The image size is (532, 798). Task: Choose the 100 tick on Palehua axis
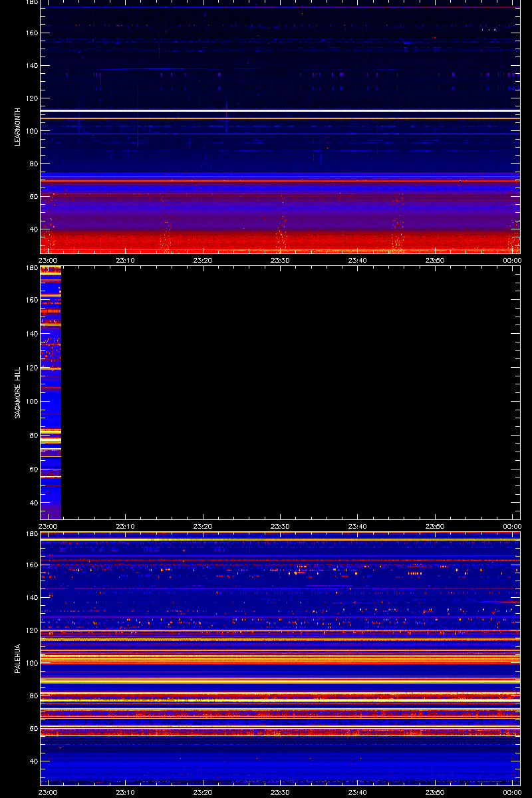coord(31,663)
